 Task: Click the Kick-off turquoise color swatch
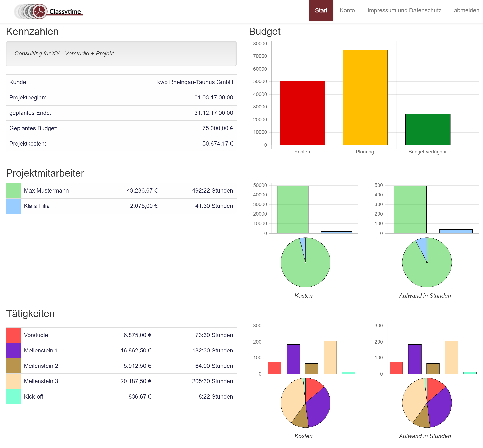coord(13,397)
